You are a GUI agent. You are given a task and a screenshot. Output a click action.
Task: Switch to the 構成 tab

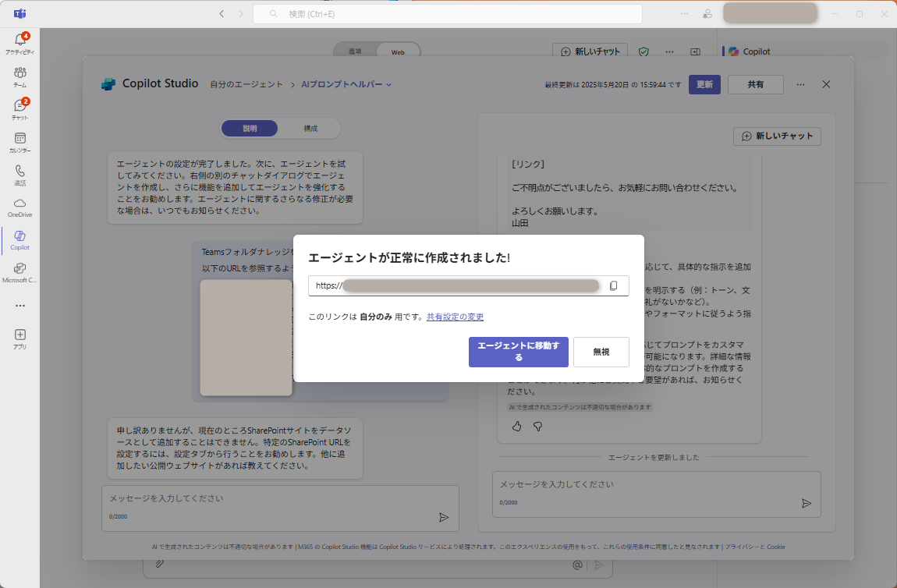(x=310, y=128)
